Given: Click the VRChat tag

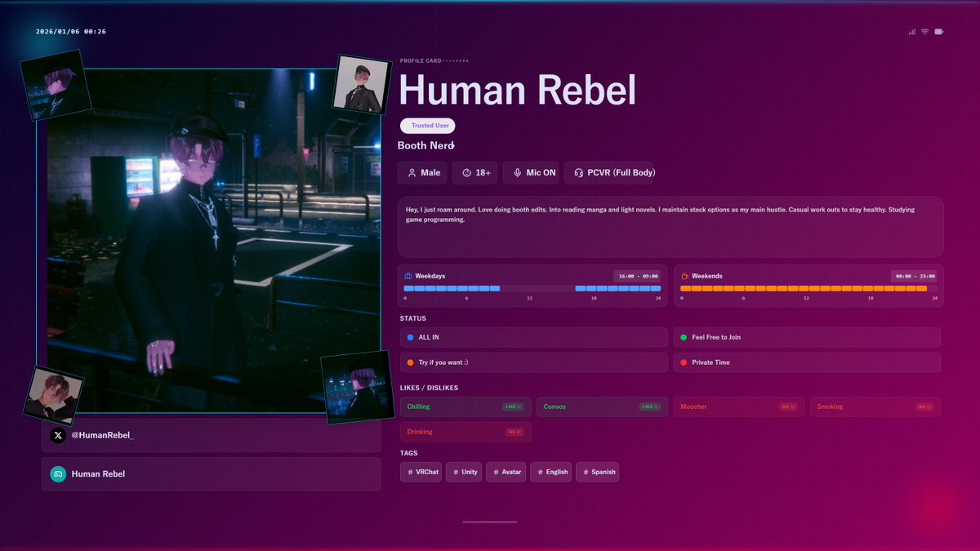Looking at the screenshot, I should tap(421, 472).
